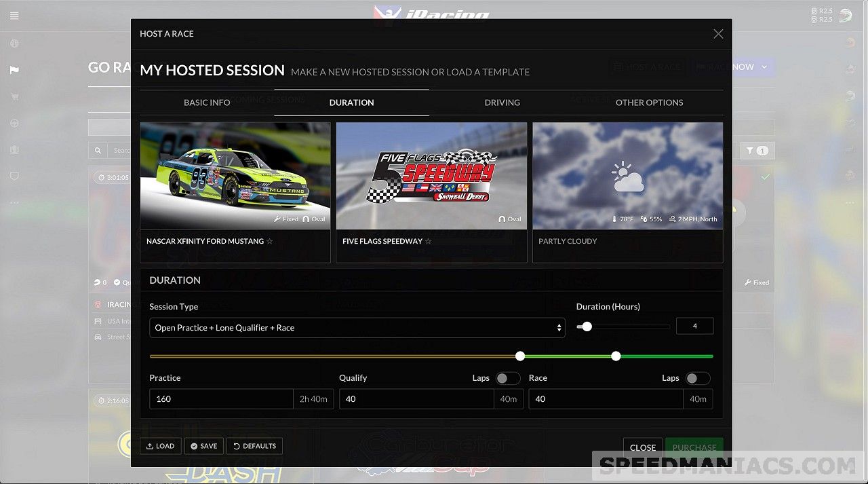868x484 pixels.
Task: Open the Other Options tab
Action: pos(649,103)
